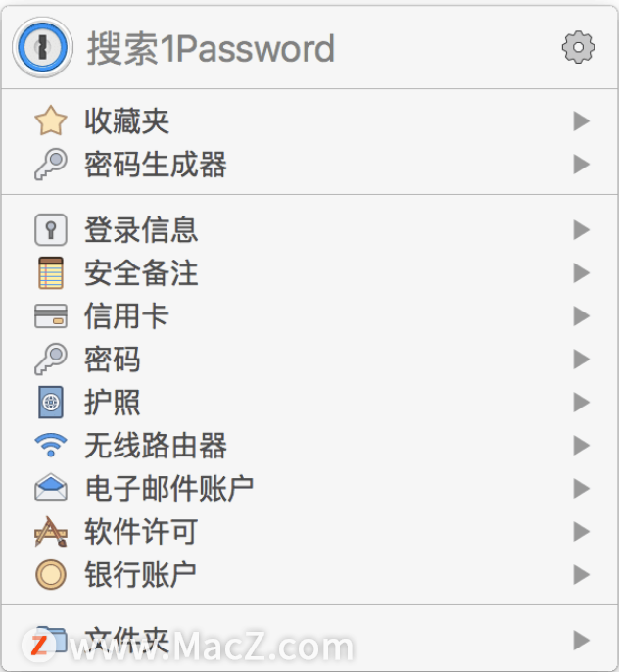Open settings via the gear icon
The height and width of the screenshot is (672, 619).
coord(578,47)
